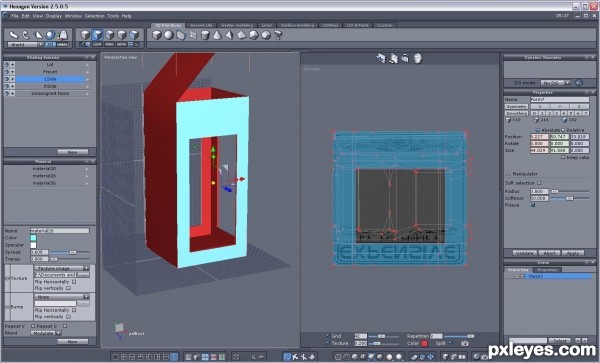The width and height of the screenshot is (600, 363).
Task: Choose the highlighted cube selection mode
Action: pyautogui.click(x=97, y=35)
